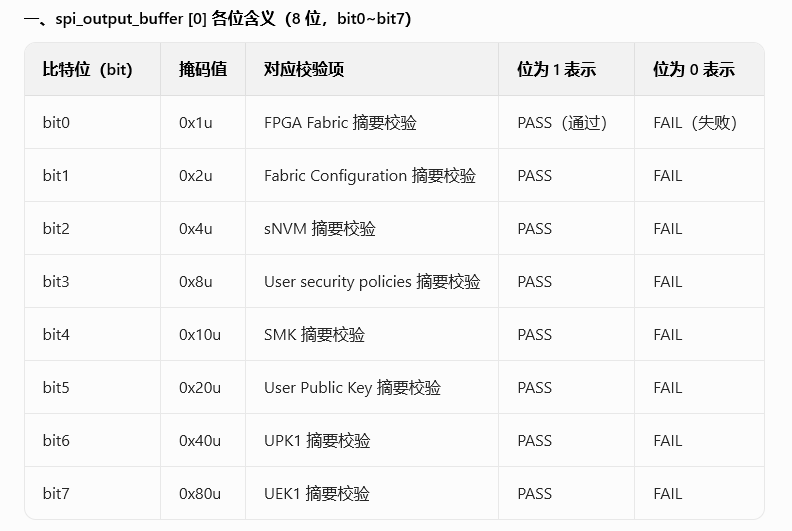Click the 位为 0 表示 header
This screenshot has height=531, width=792.
tap(694, 69)
